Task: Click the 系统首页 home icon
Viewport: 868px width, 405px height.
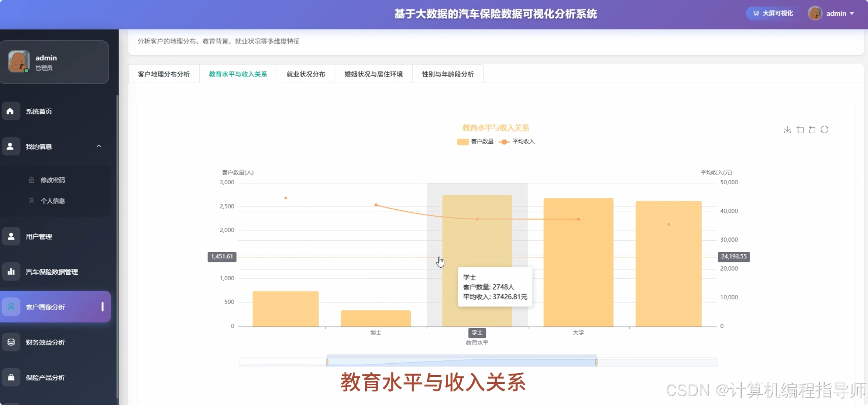Action: pos(11,111)
